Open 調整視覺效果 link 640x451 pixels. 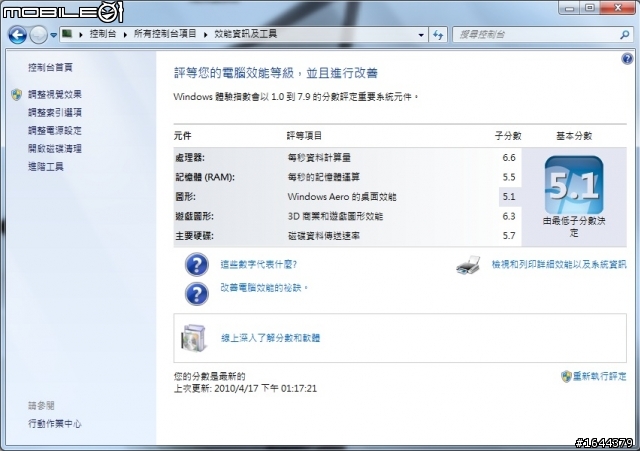[x=55, y=94]
